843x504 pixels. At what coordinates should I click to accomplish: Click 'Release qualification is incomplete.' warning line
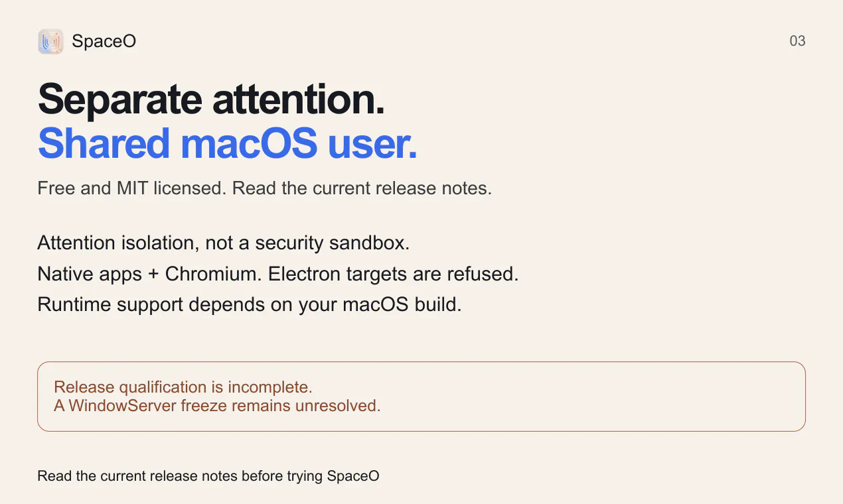pyautogui.click(x=183, y=387)
